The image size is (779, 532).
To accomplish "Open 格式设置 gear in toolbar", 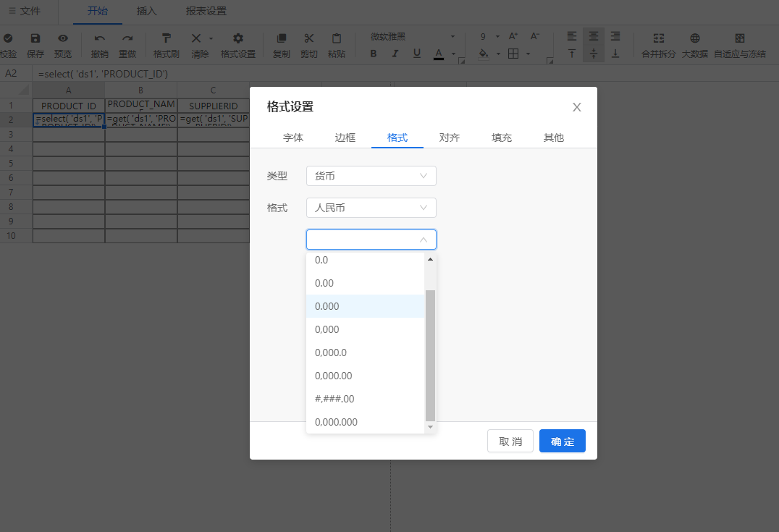I will (x=238, y=38).
